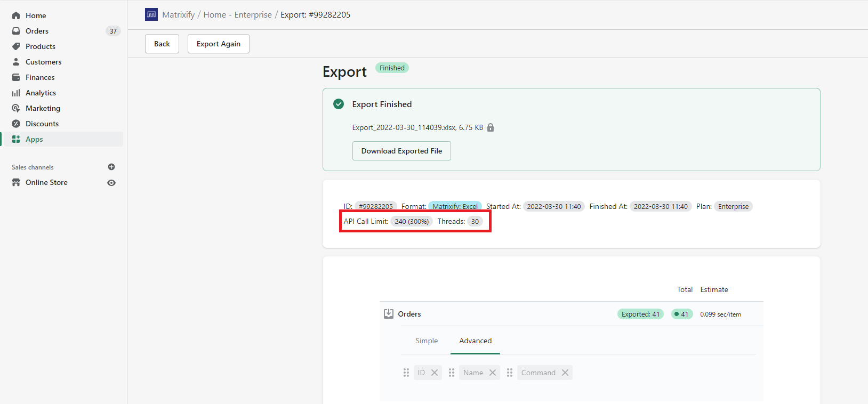
Task: Open Orders in the sidebar
Action: pos(37,31)
